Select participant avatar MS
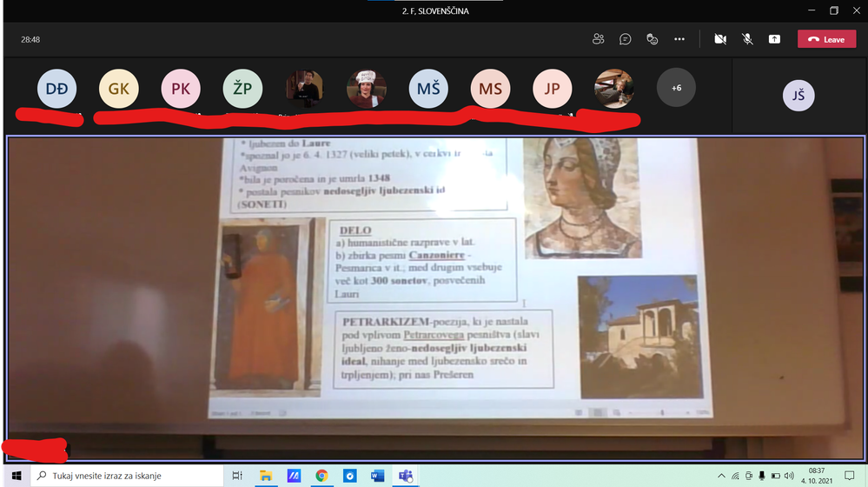The height and width of the screenshot is (487, 868). [490, 89]
